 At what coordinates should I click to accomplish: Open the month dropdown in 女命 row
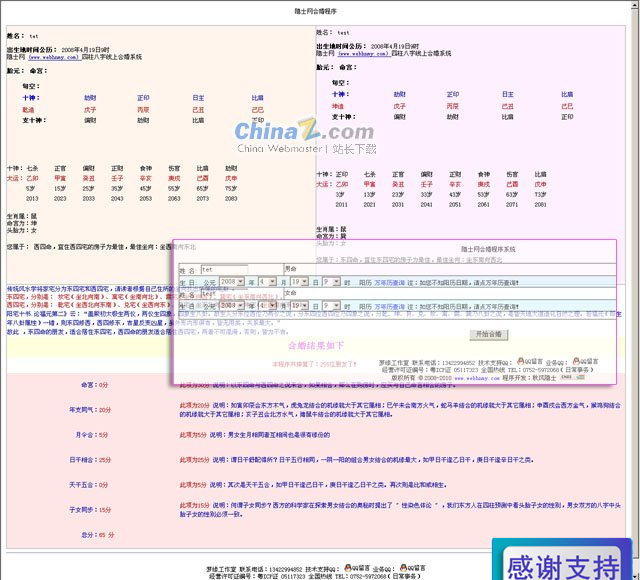coord(267,306)
